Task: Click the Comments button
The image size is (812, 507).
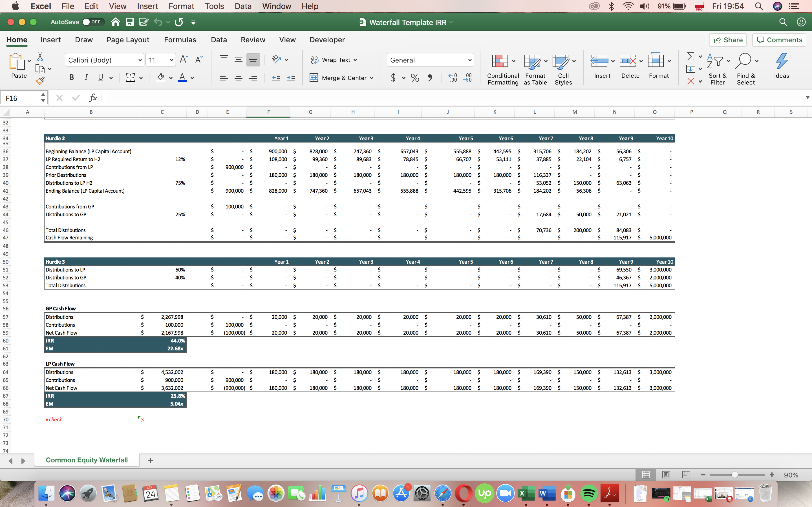Action: point(779,40)
